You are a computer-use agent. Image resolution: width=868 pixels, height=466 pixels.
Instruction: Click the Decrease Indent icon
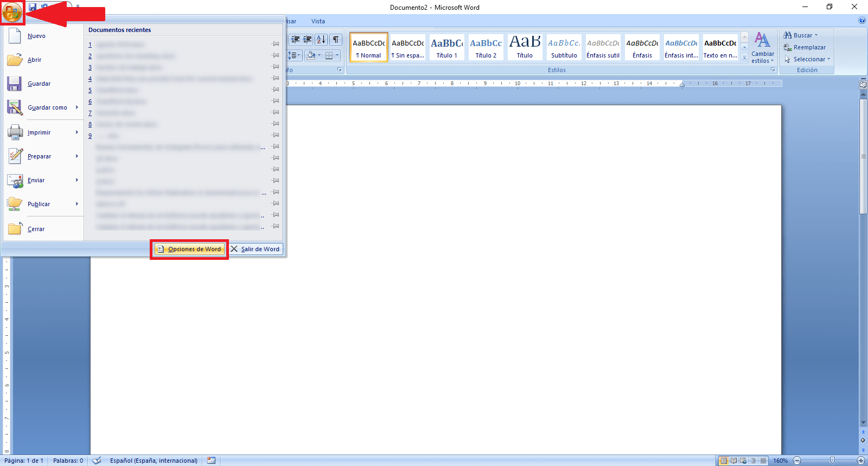(x=295, y=40)
